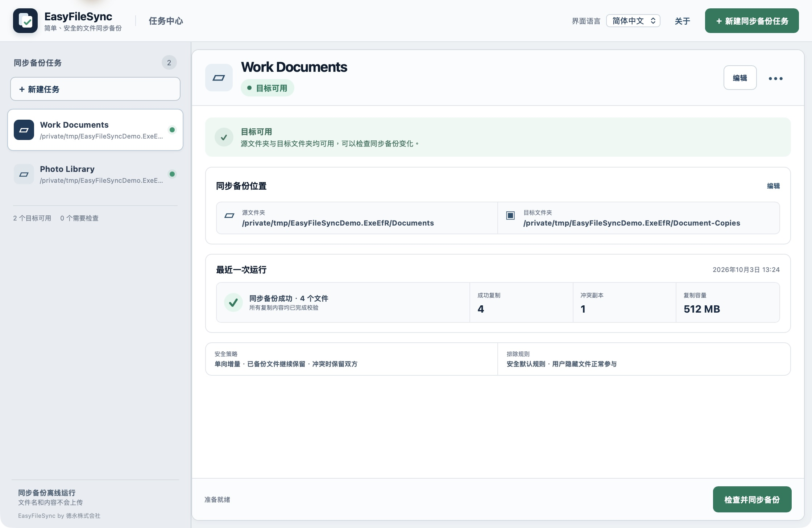Click the 源文件夹 source folder icon
This screenshot has height=528, width=812.
[x=229, y=216]
